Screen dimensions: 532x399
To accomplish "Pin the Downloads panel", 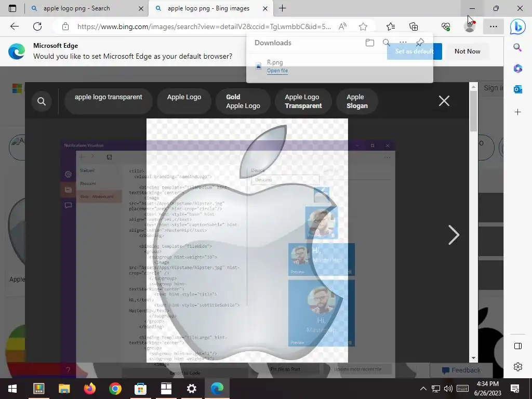I will (x=420, y=43).
